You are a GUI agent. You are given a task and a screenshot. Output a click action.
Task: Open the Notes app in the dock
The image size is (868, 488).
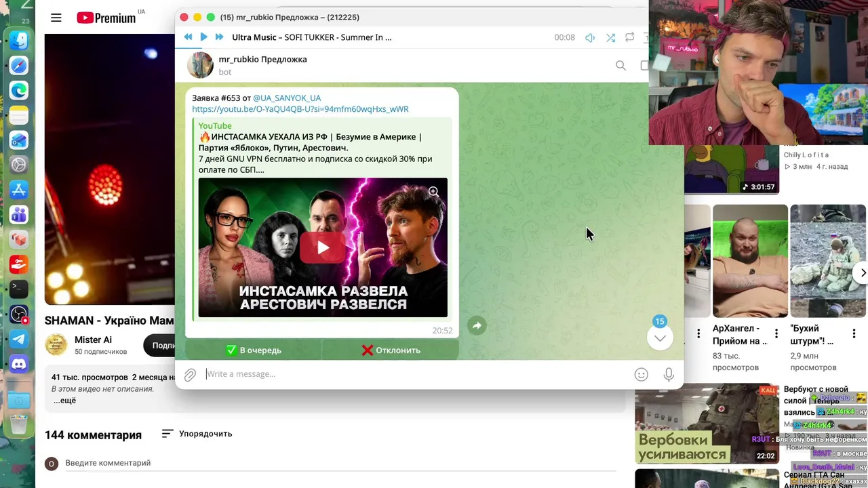tap(19, 115)
